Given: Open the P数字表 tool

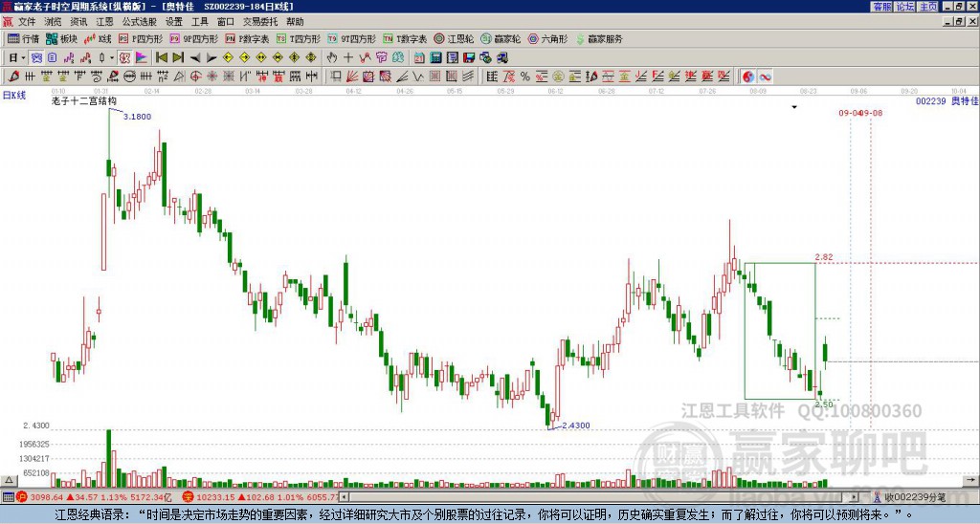Looking at the screenshot, I should [248, 38].
